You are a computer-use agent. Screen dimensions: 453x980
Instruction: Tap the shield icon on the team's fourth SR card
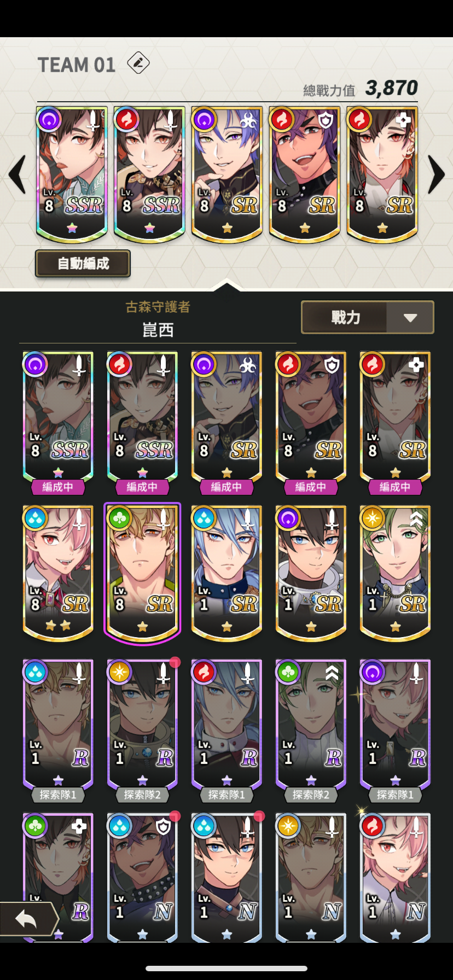[x=326, y=120]
